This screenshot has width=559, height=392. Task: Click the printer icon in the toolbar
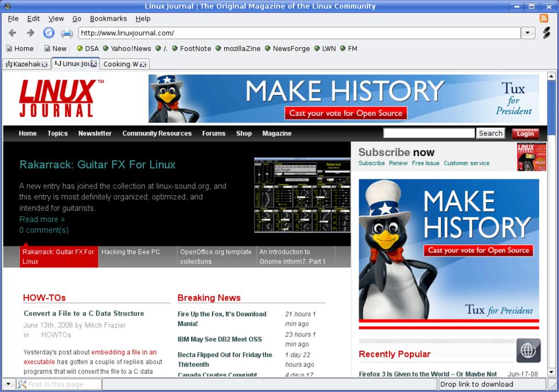click(67, 33)
